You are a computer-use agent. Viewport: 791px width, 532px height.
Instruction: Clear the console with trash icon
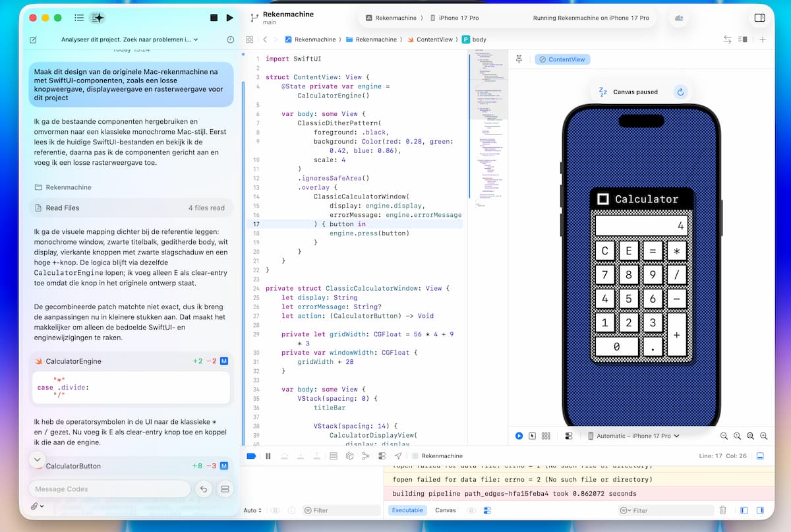click(723, 510)
